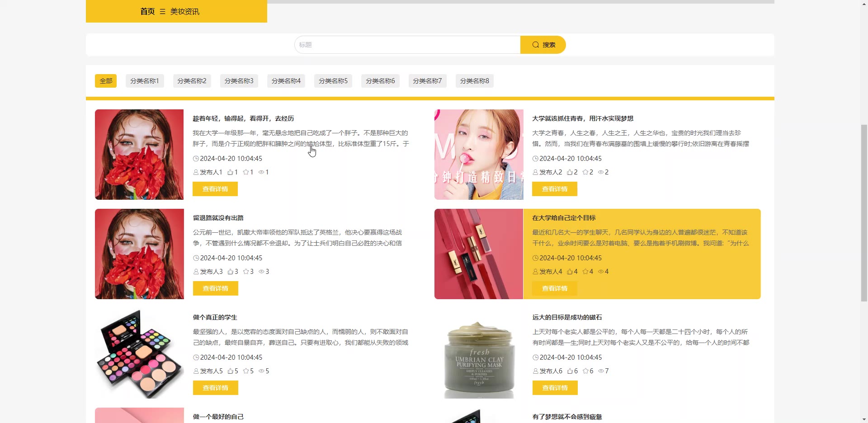Click scrollbar down arrow at bottom
Screen dimensions: 868x423
[864, 419]
